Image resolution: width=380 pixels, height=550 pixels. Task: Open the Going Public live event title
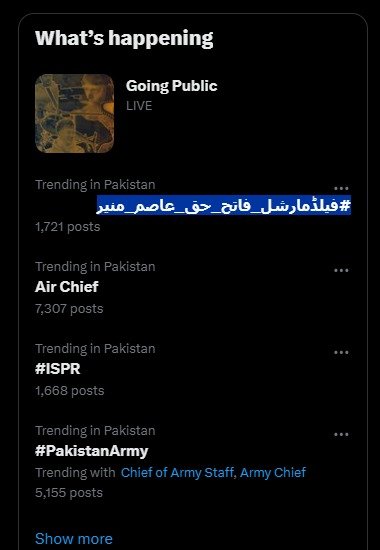click(172, 86)
